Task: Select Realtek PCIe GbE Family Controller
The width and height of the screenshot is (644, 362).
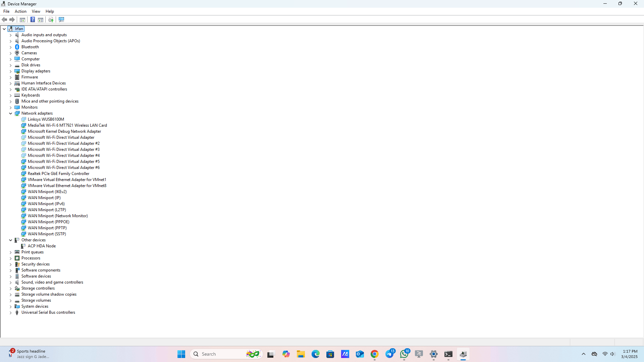Action: tap(58, 174)
